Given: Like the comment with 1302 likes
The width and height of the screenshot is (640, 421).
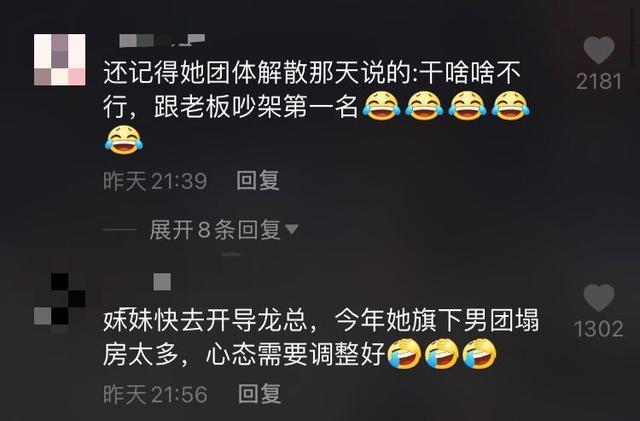Looking at the screenshot, I should [599, 298].
